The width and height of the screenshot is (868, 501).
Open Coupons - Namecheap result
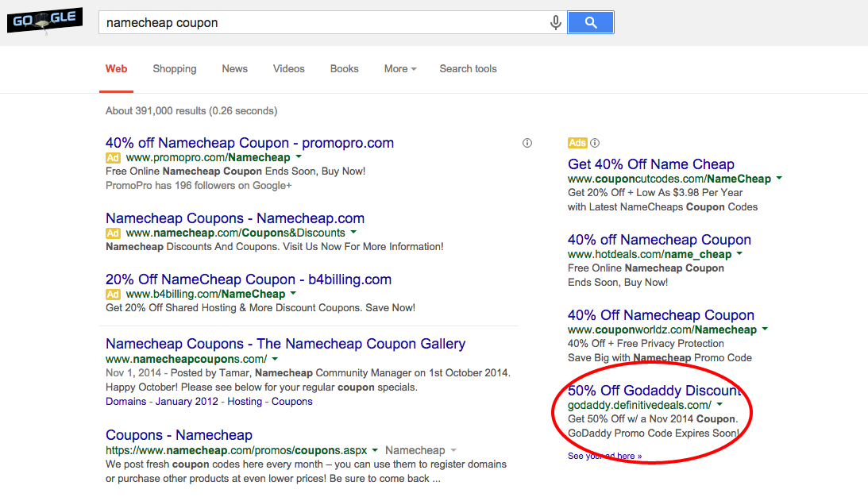pos(179,435)
